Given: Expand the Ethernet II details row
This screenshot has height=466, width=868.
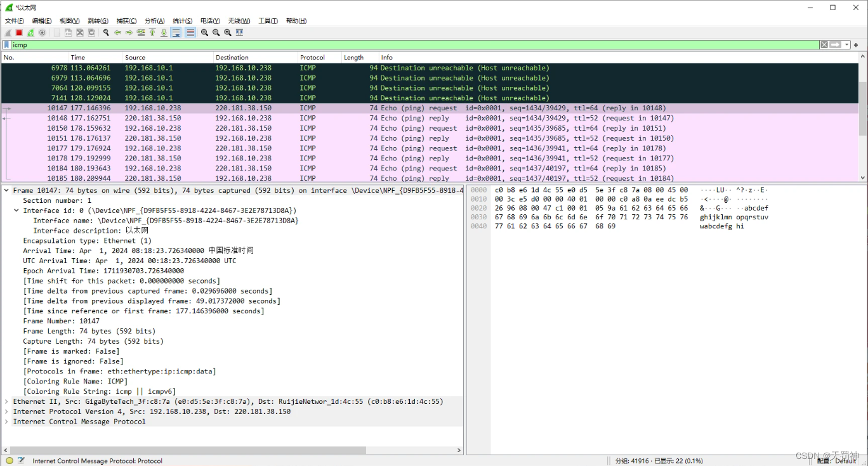Looking at the screenshot, I should 6,401.
